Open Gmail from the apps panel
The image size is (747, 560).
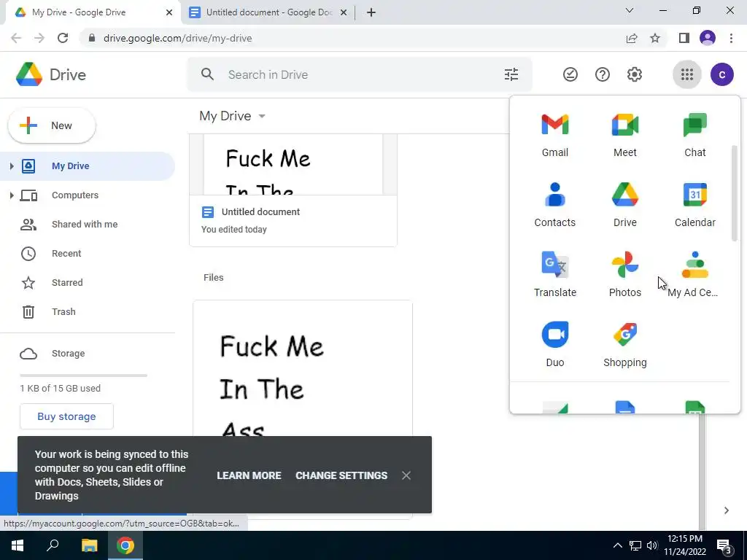tap(554, 135)
